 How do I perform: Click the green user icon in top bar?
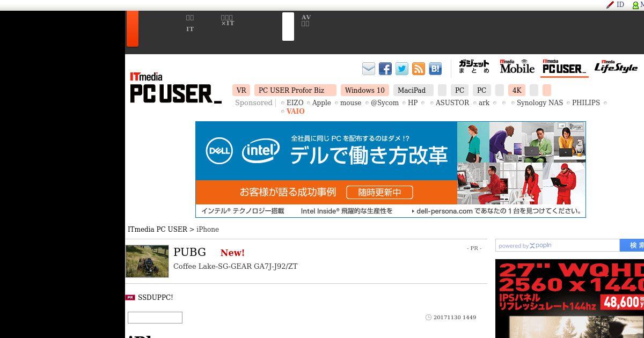pos(636,5)
